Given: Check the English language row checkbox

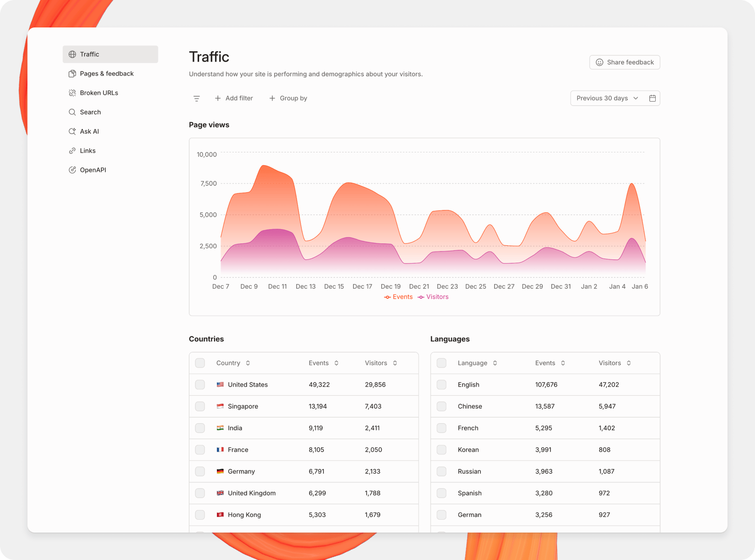Looking at the screenshot, I should tap(442, 385).
